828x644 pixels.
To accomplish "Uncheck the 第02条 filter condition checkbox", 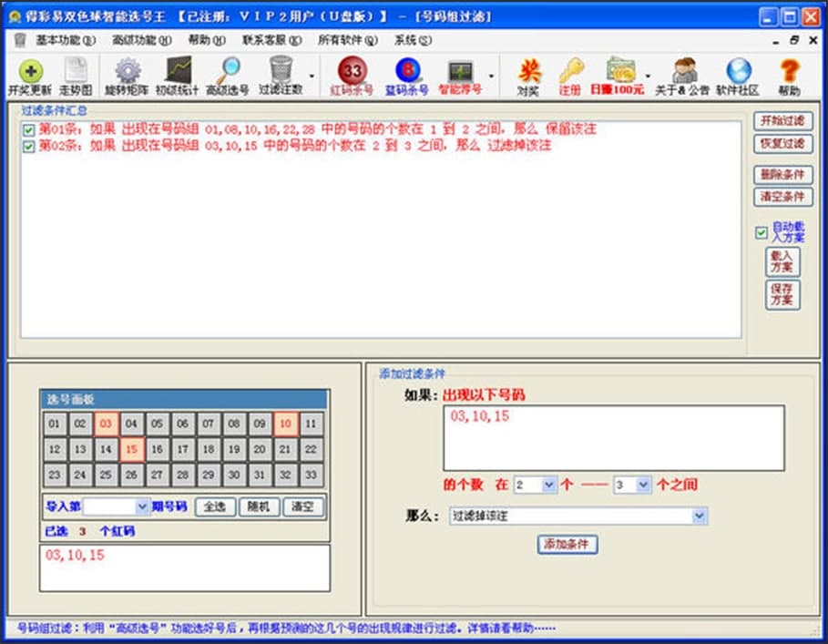I will (x=29, y=147).
